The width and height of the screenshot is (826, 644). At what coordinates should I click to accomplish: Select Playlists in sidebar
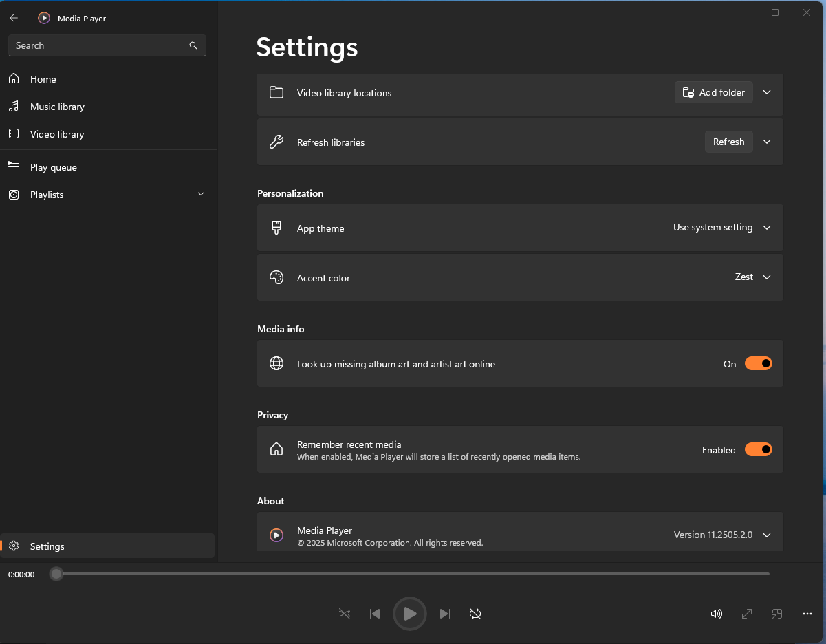coord(109,195)
